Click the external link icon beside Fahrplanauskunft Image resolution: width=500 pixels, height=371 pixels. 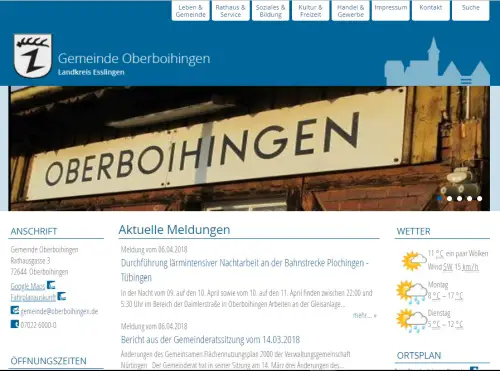[x=62, y=296]
